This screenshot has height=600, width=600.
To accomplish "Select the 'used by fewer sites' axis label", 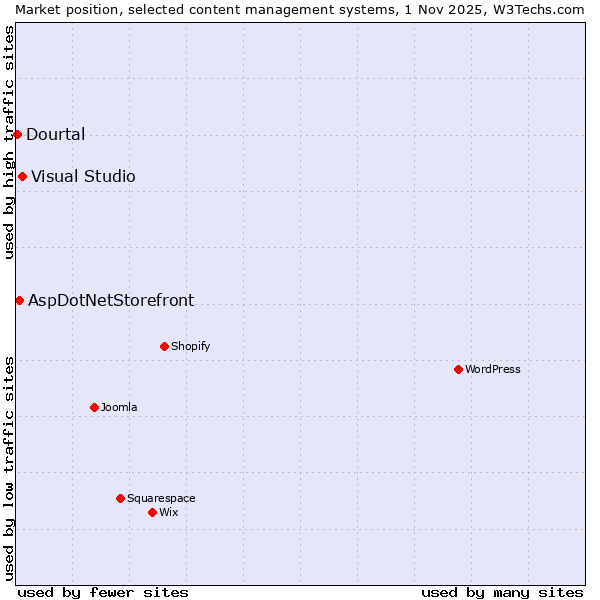I will click(103, 592).
